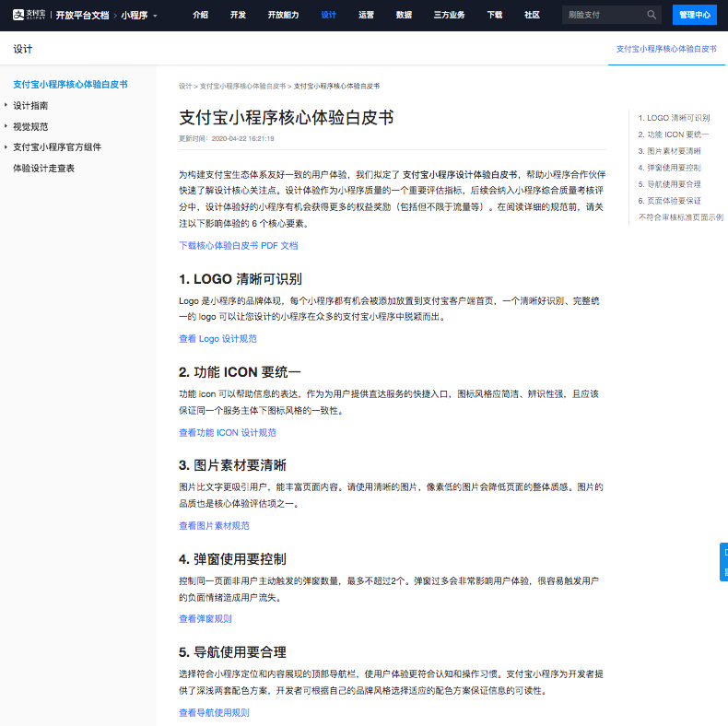Open the 开发 menu item
The width and height of the screenshot is (728, 726).
(238, 15)
